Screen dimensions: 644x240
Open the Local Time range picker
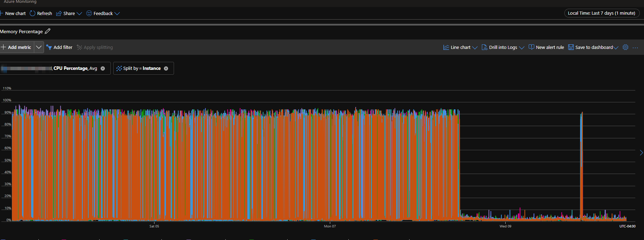(x=601, y=13)
